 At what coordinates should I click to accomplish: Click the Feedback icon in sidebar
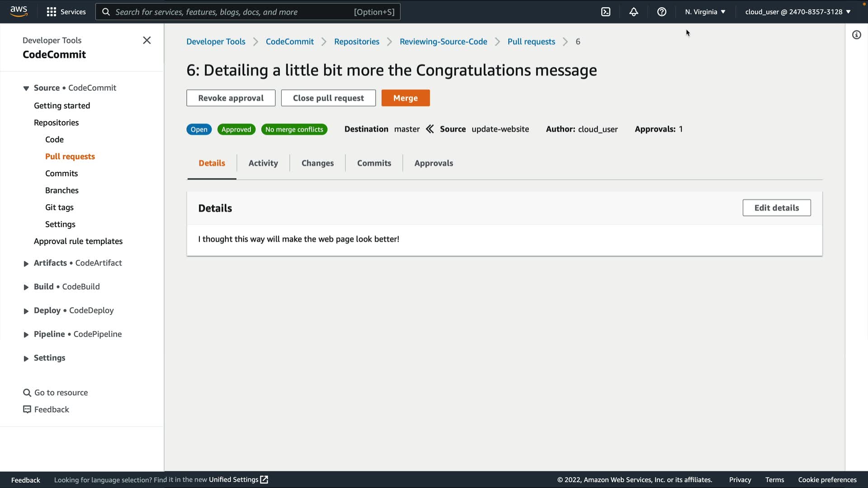point(27,409)
